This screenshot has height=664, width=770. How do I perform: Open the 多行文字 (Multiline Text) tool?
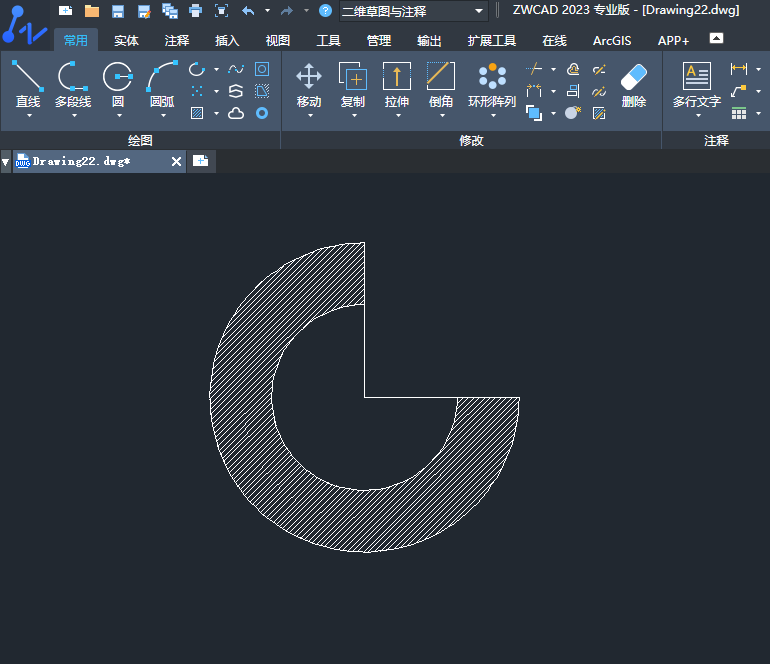coord(697,84)
